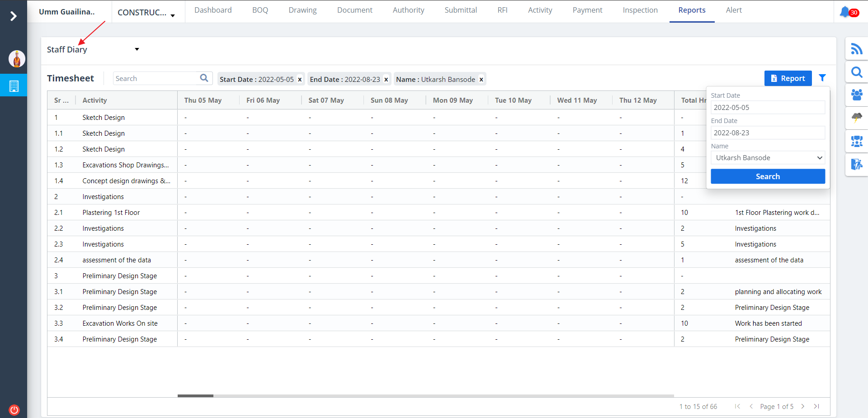Expand the left sidebar with chevron arrow

tap(14, 16)
